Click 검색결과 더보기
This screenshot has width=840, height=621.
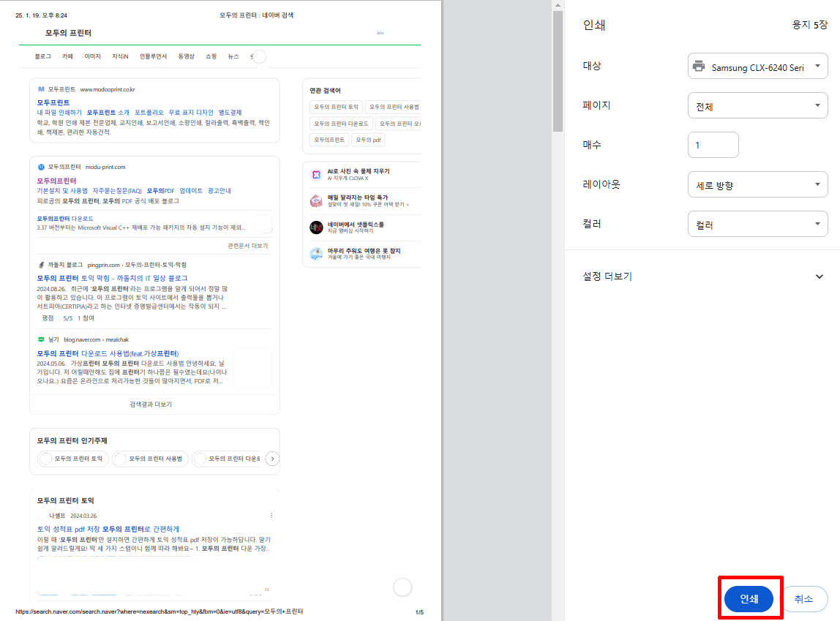coord(151,404)
